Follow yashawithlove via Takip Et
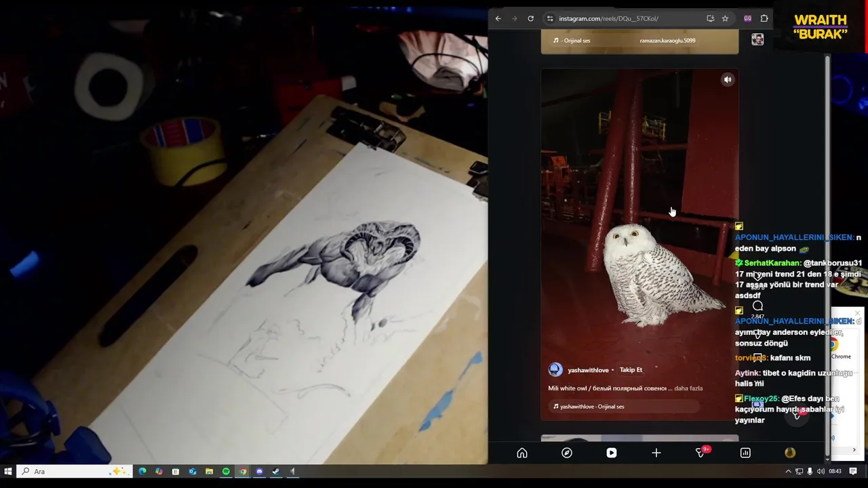 point(631,369)
